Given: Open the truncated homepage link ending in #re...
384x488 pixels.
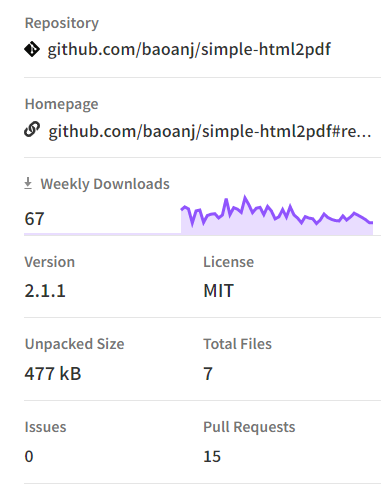Looking at the screenshot, I should 210,131.
